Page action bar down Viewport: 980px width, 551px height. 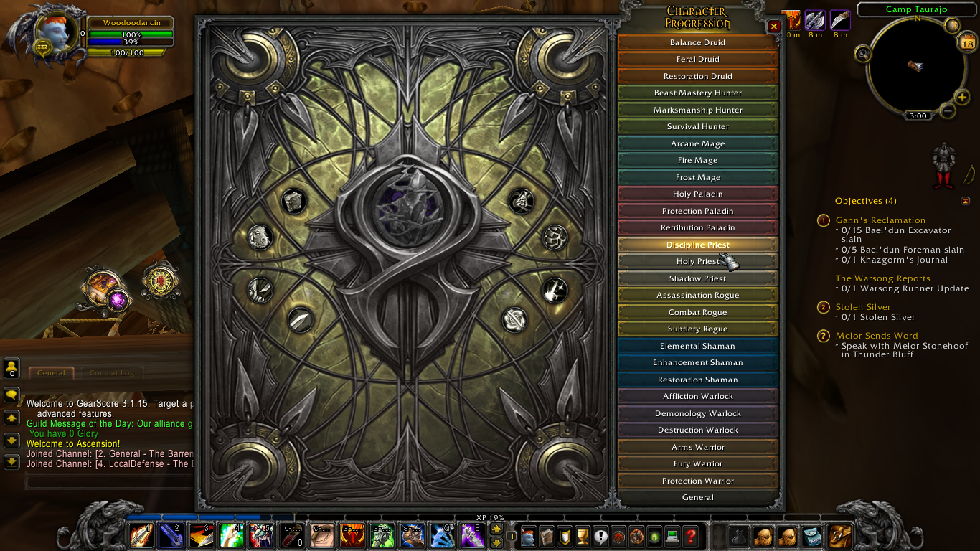pyautogui.click(x=496, y=542)
